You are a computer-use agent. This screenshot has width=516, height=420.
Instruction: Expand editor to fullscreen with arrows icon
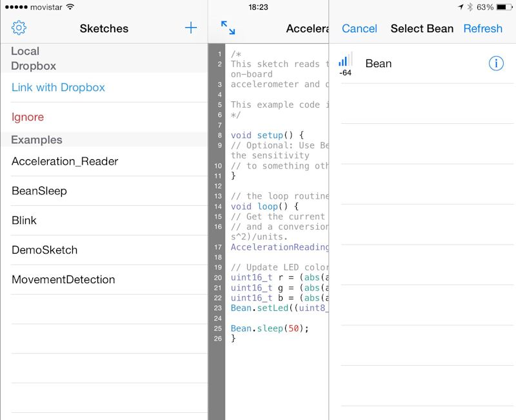tap(228, 28)
